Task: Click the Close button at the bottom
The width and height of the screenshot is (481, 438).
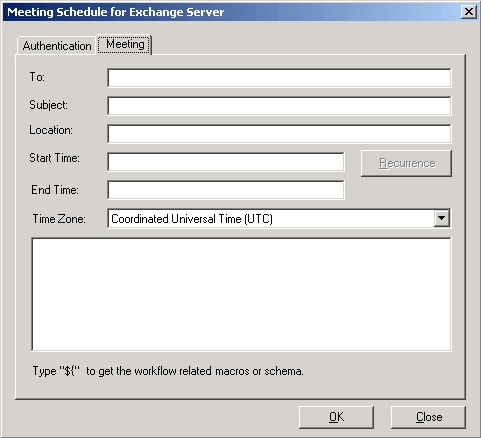Action: [x=428, y=417]
